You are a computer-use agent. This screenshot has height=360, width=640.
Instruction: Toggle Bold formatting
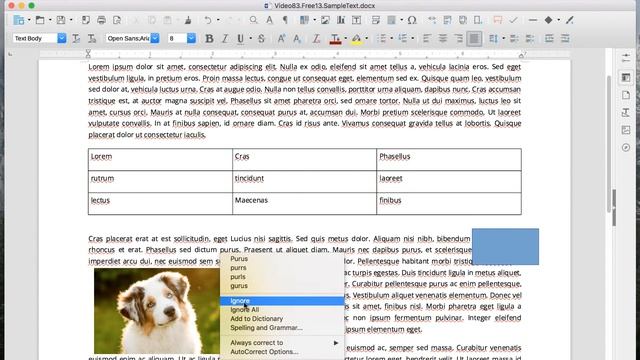click(x=209, y=38)
